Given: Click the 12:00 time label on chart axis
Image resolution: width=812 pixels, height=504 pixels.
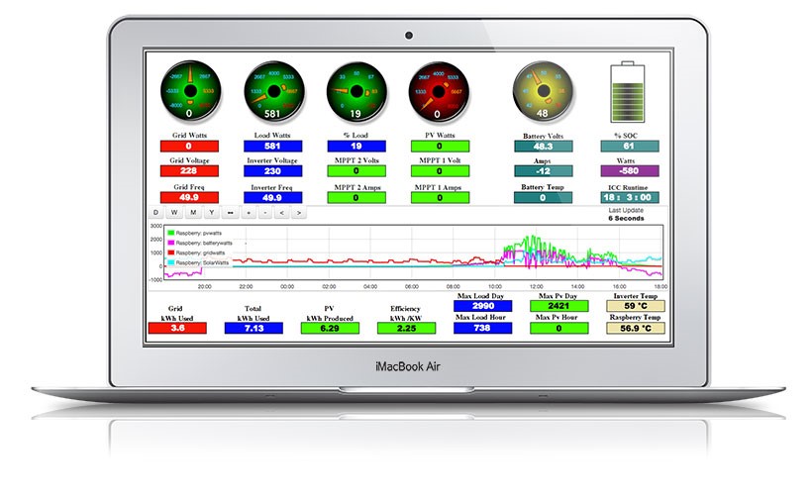Looking at the screenshot, I should click(536, 286).
